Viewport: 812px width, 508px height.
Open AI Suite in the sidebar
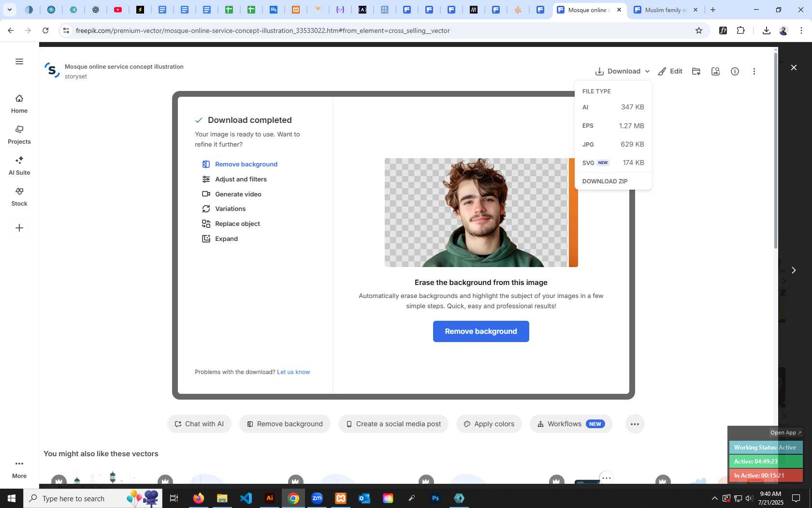[x=19, y=166]
